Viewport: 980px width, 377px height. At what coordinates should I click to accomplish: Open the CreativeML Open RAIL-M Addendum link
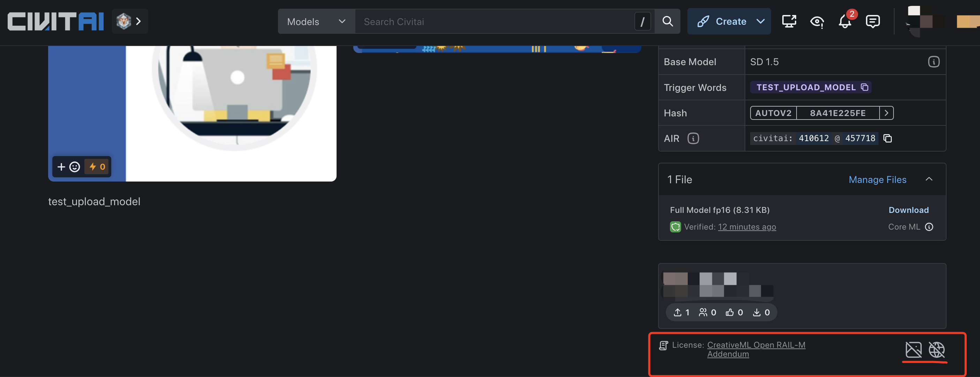coord(756,349)
